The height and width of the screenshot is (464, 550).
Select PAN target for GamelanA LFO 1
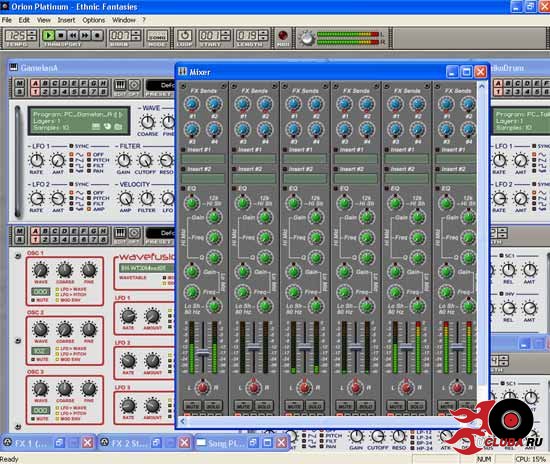(x=89, y=171)
